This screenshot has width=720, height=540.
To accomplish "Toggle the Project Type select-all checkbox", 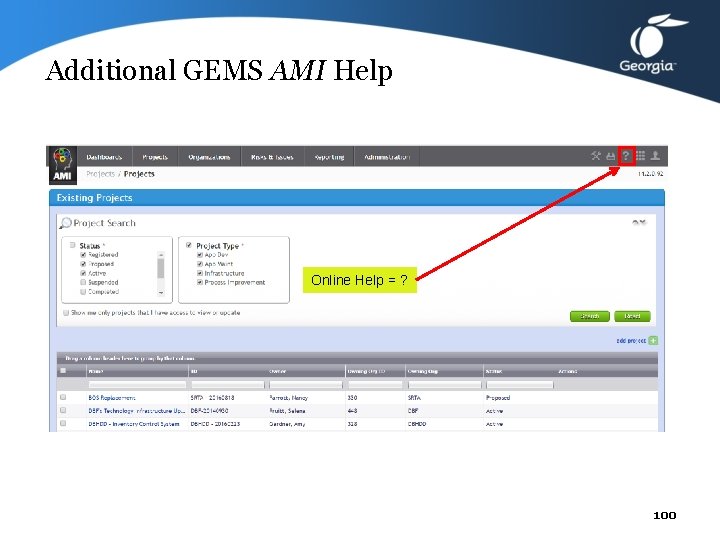I will pyautogui.click(x=189, y=245).
